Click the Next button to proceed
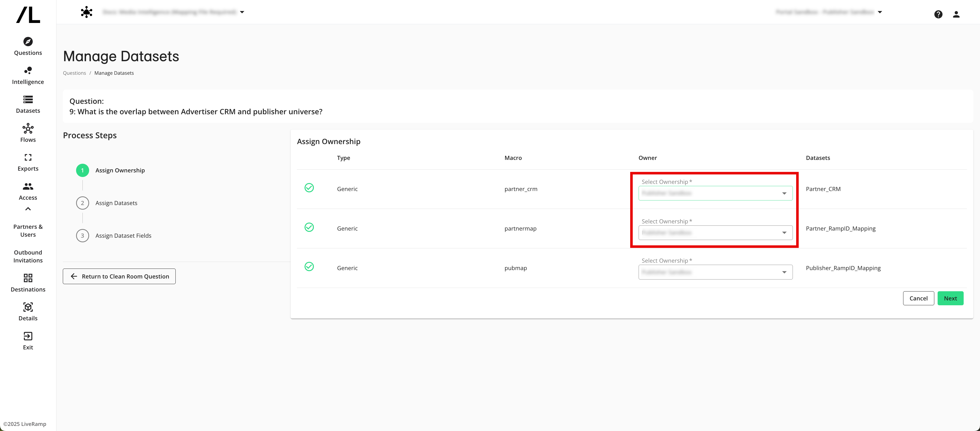This screenshot has width=980, height=431. 950,298
